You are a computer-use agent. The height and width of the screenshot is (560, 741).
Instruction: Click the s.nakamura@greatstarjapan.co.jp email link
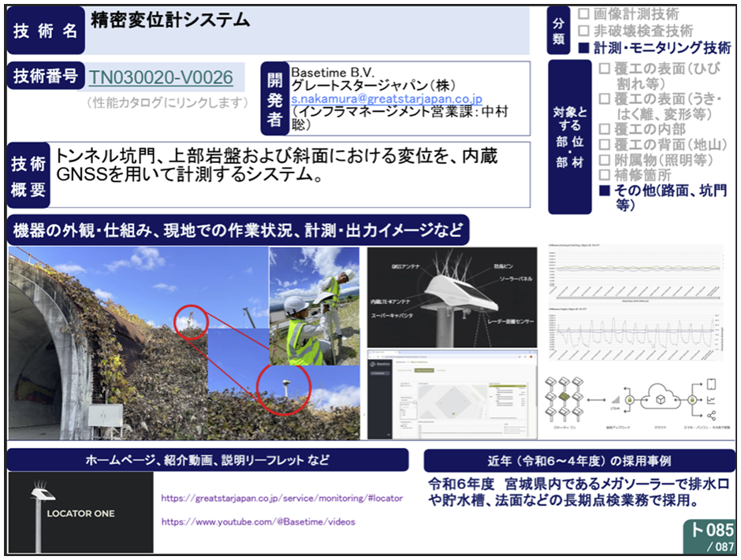coord(386,100)
